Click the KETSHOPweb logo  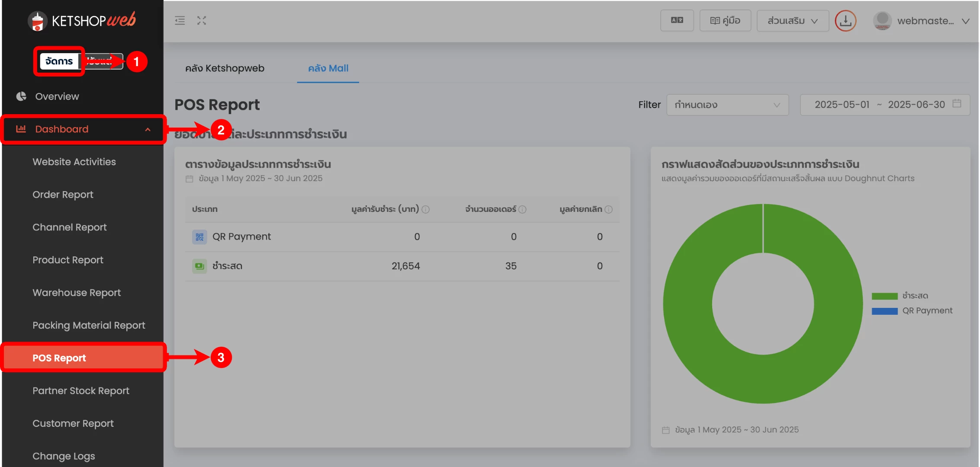tap(82, 20)
